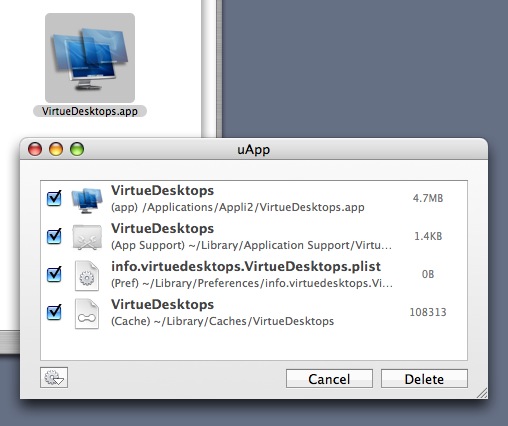Zoom uApp window with green button
Viewport: 508px width, 426px height.
click(77, 149)
